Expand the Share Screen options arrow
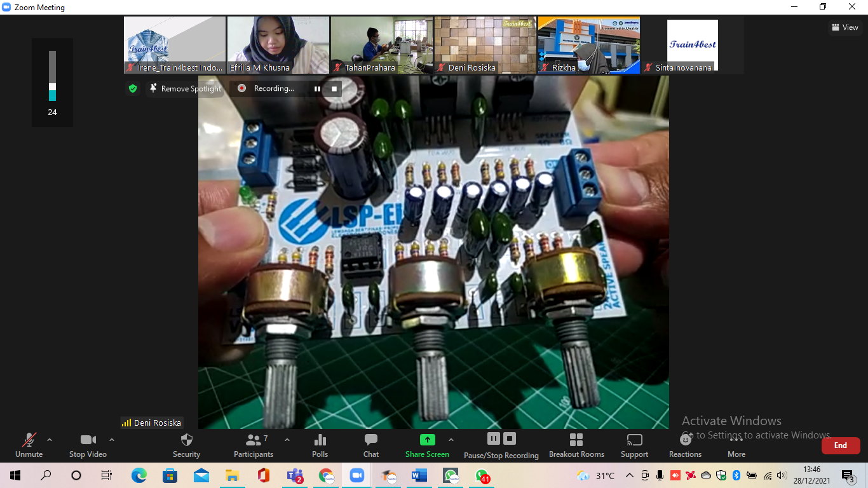Viewport: 868px width, 488px height. tap(451, 440)
